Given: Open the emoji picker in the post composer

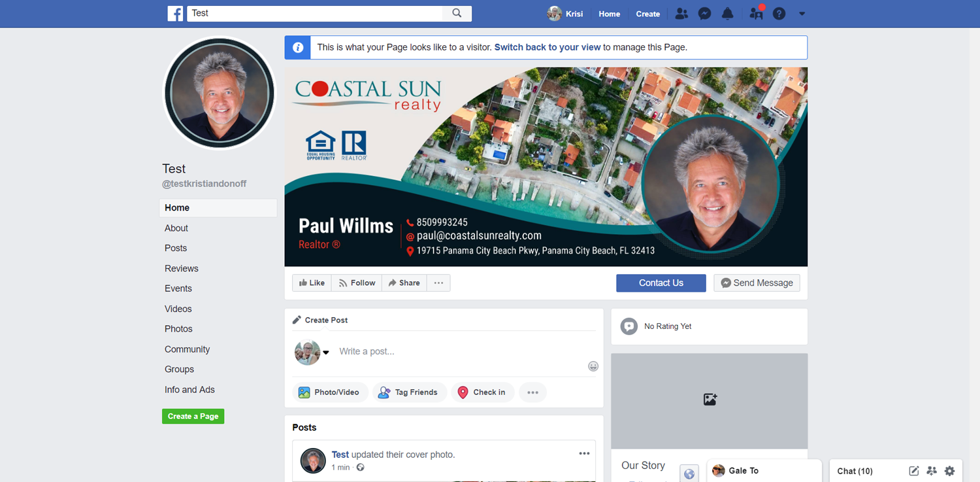Looking at the screenshot, I should 593,366.
